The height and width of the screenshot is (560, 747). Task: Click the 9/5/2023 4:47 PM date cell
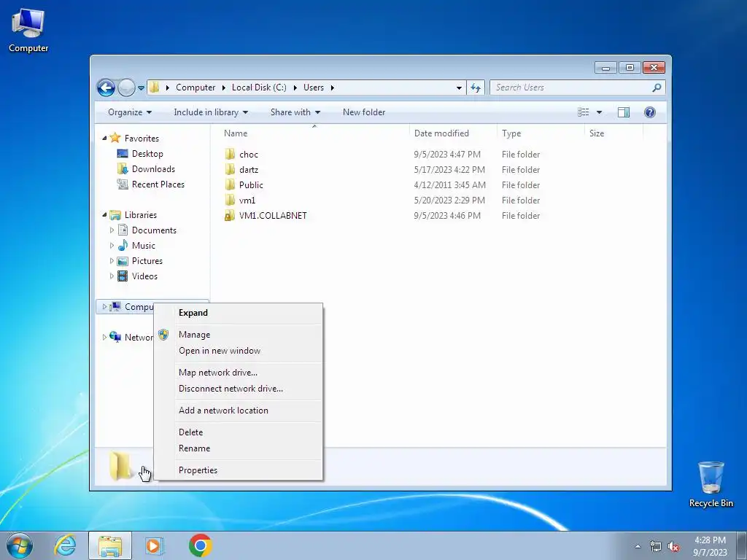(x=447, y=155)
